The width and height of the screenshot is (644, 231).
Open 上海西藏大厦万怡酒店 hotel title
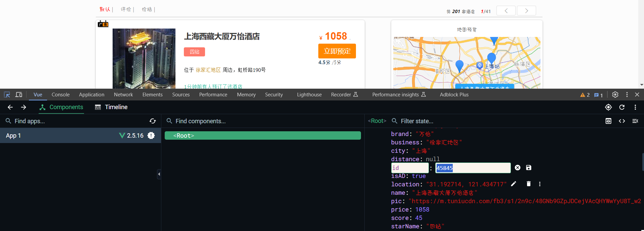(x=222, y=36)
